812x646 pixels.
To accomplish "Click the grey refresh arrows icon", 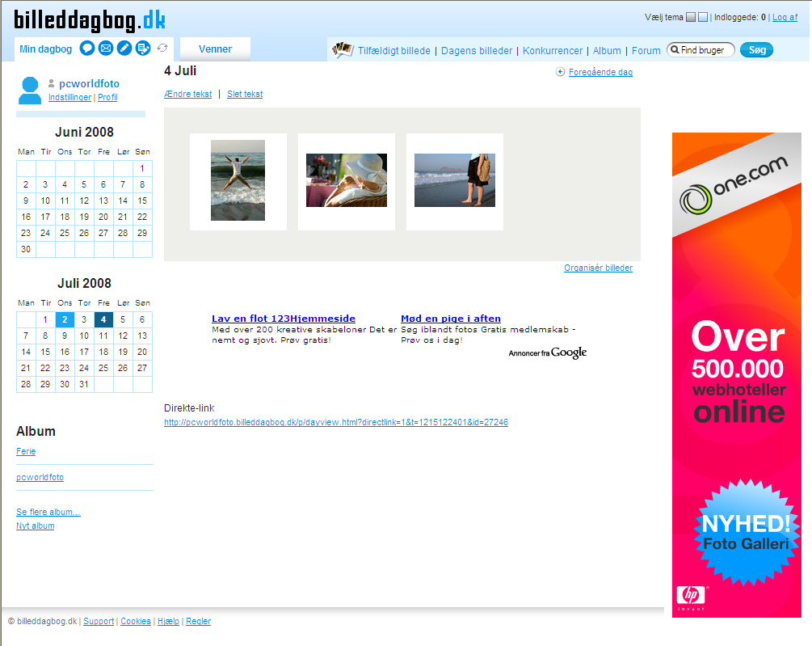I will (162, 49).
